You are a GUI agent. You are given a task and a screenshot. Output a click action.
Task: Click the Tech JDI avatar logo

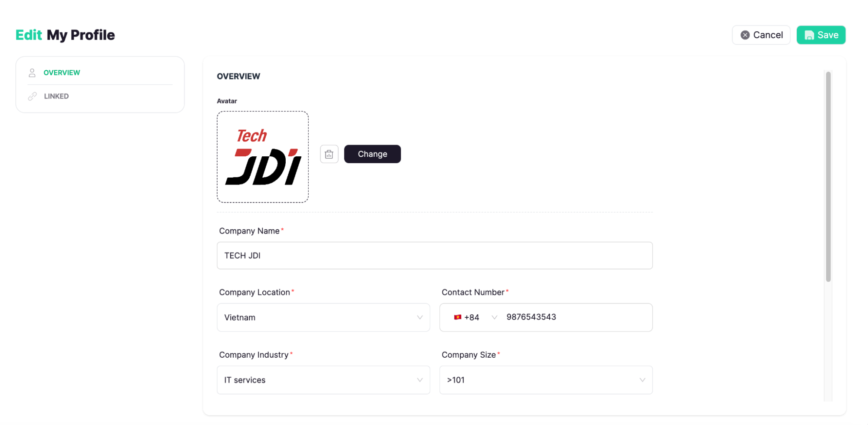[262, 157]
